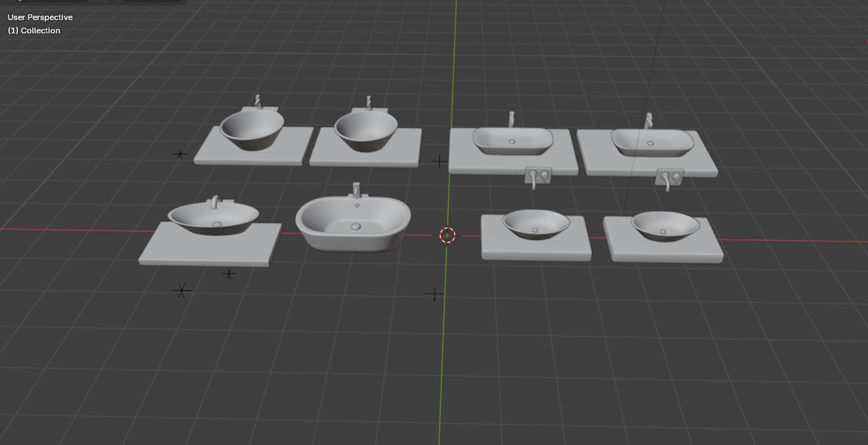Click the "(1) Collection" overlay text
This screenshot has width=868, height=445.
pos(34,31)
